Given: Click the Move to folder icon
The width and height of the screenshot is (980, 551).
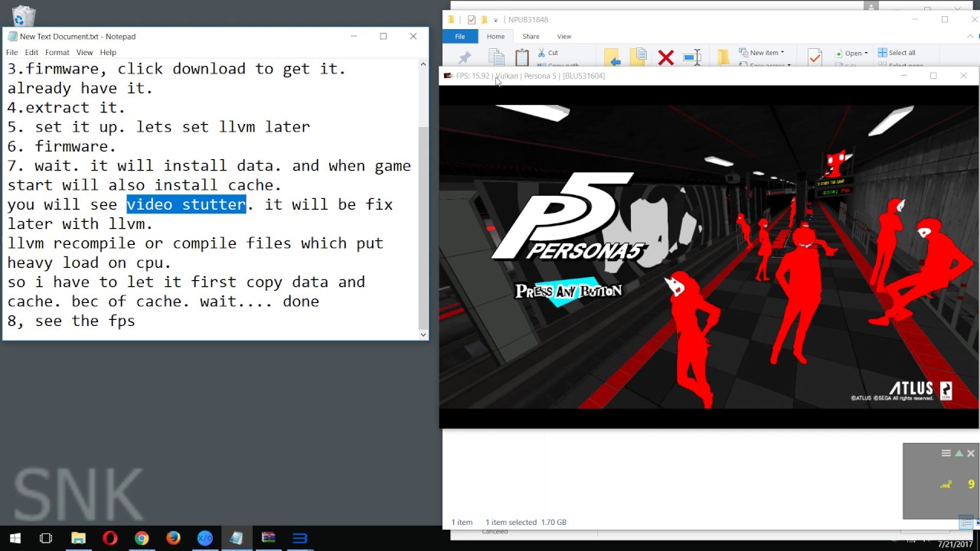Looking at the screenshot, I should click(x=612, y=57).
